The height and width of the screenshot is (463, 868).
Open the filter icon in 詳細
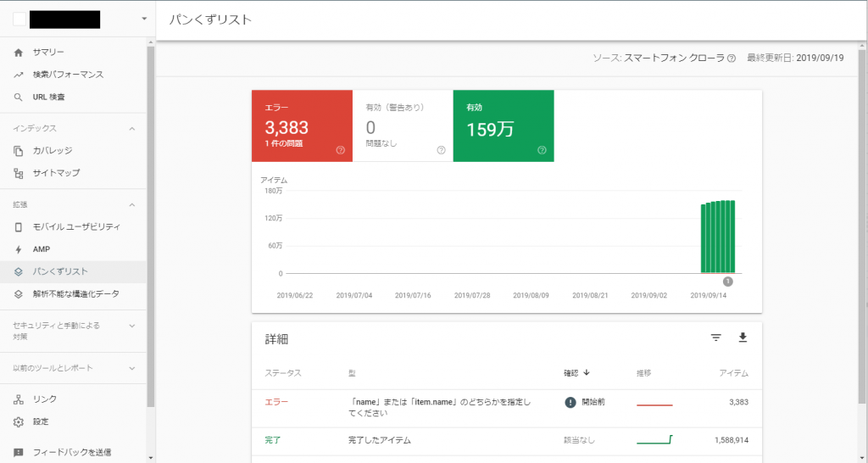point(715,337)
